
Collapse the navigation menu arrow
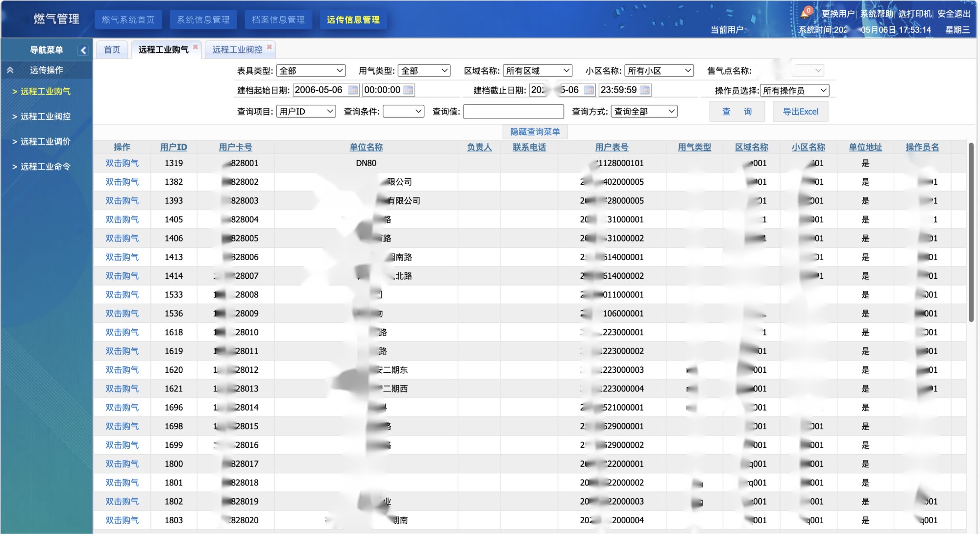pos(83,50)
